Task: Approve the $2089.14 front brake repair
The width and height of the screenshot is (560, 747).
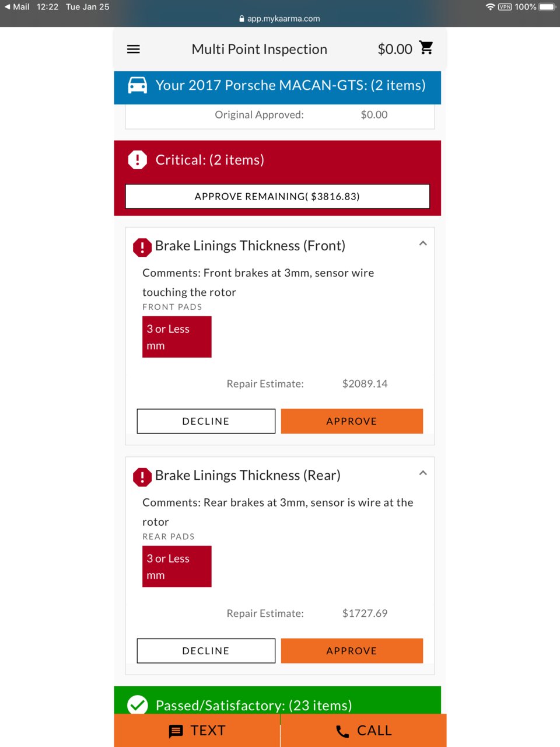Action: tap(352, 421)
